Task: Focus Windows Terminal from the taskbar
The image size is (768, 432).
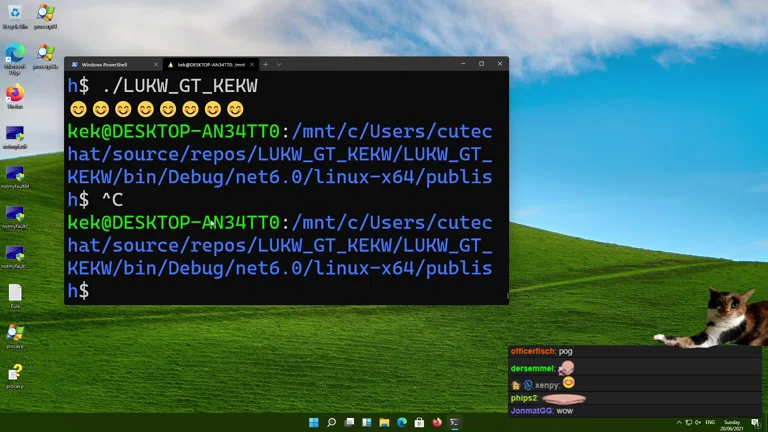Action: pos(455,422)
